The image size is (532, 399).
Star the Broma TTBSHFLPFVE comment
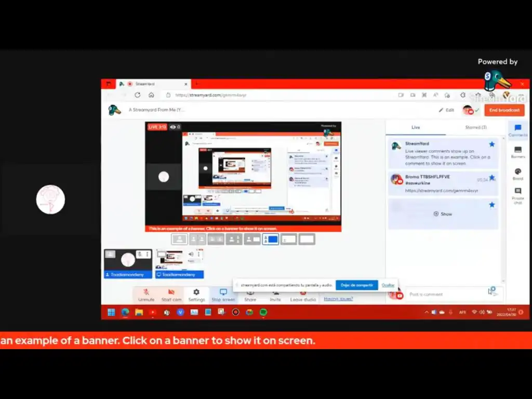(x=491, y=178)
